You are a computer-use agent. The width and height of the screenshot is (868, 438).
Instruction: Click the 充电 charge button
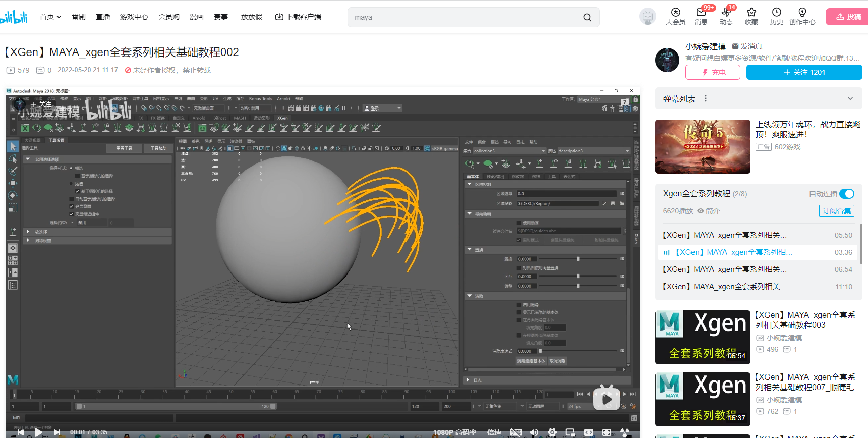713,72
